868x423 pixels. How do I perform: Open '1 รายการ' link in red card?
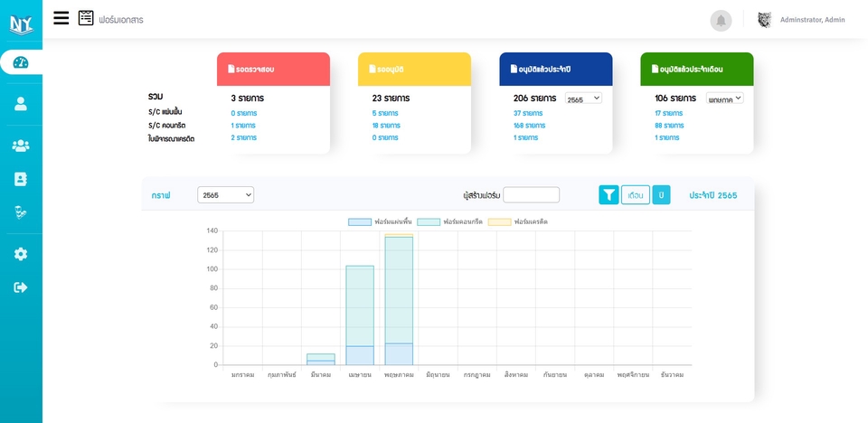pos(243,126)
